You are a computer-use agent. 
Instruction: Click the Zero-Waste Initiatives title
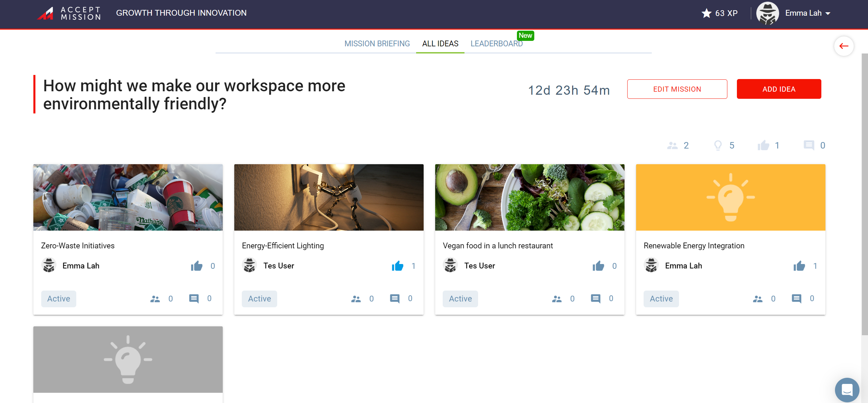click(78, 246)
